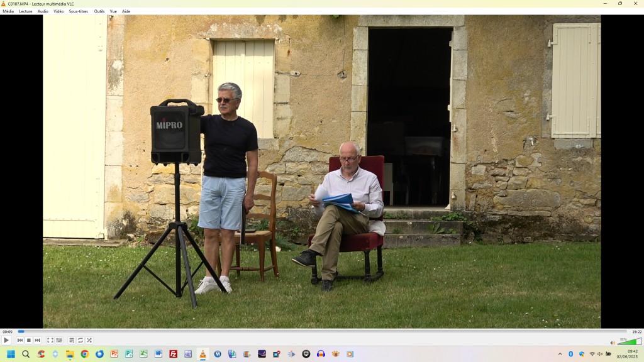Show hidden system tray icons
The image size is (644, 362).
coord(560,354)
